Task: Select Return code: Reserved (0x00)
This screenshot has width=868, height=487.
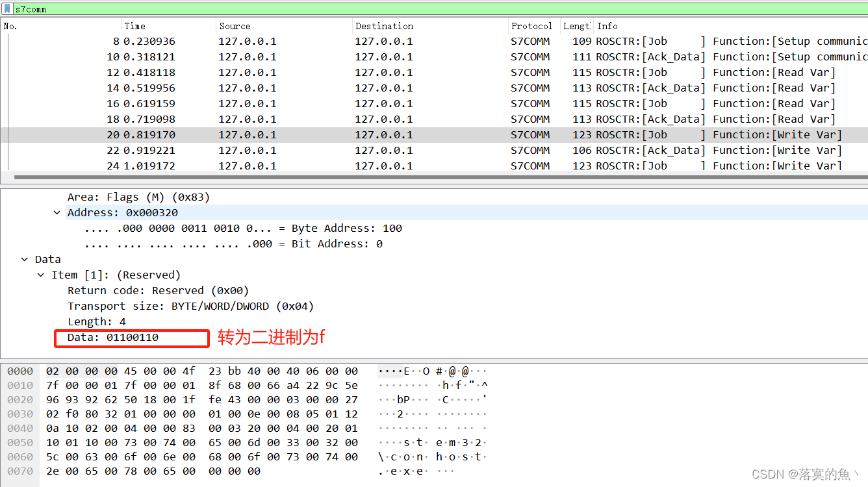Action: click(159, 290)
